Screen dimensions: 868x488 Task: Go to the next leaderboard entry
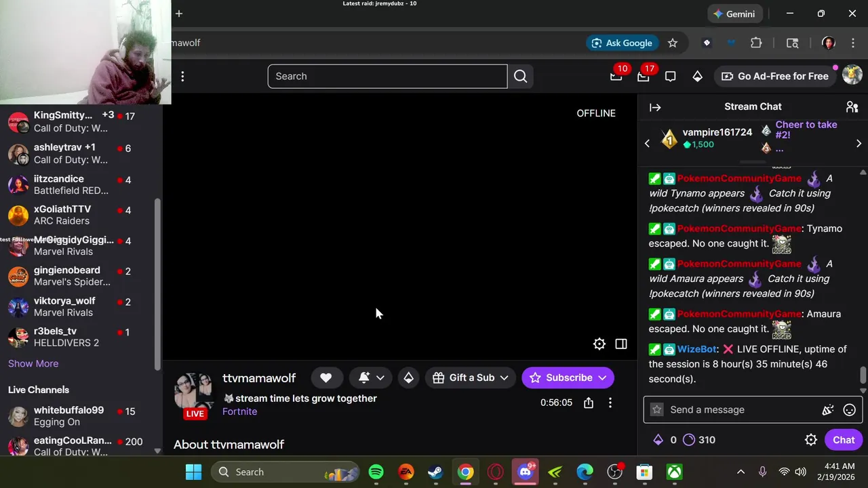[859, 144]
